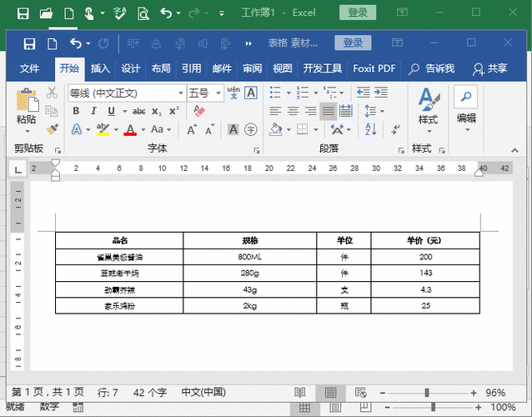This screenshot has width=532, height=417.
Task: Open the Change Case Aa dropdown
Action: pos(161,129)
